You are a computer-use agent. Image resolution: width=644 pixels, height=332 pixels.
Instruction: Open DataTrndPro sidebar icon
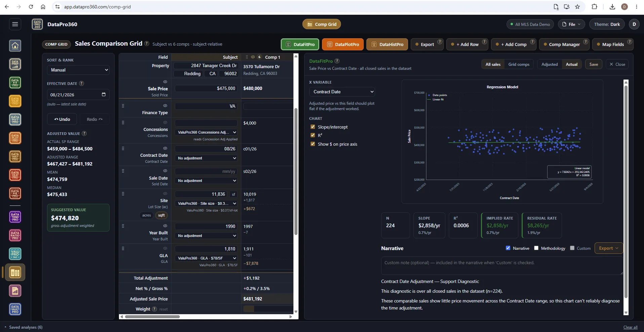15,217
